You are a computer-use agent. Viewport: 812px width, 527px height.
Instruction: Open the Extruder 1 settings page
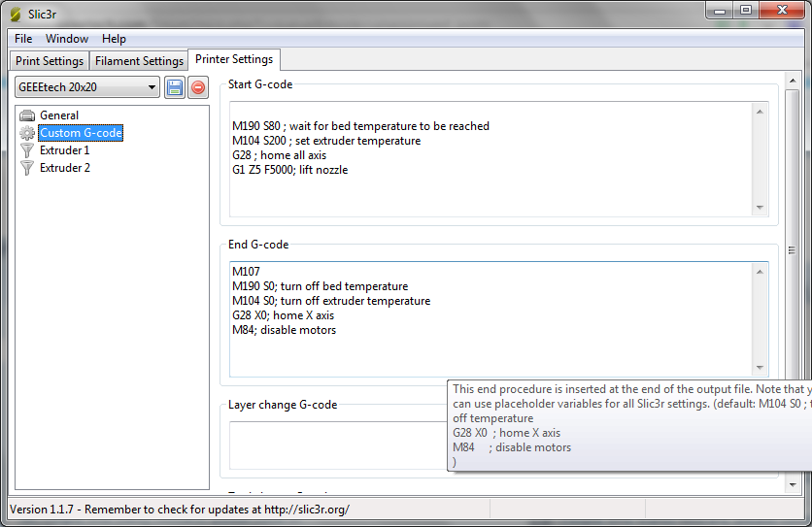(x=64, y=150)
